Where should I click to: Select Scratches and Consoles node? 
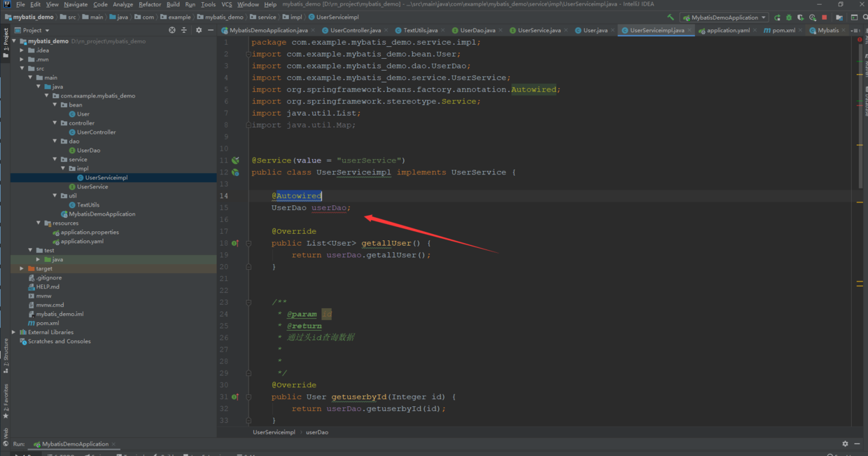click(x=59, y=342)
